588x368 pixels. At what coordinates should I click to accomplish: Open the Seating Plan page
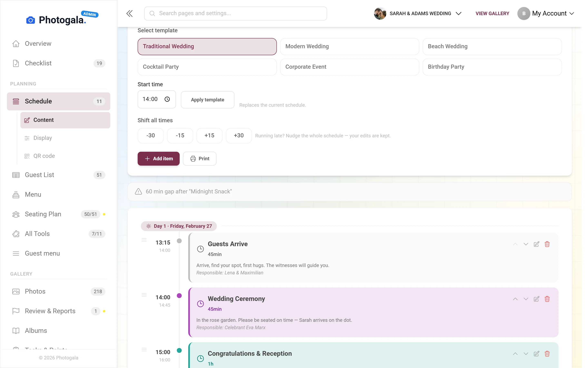pos(59,214)
